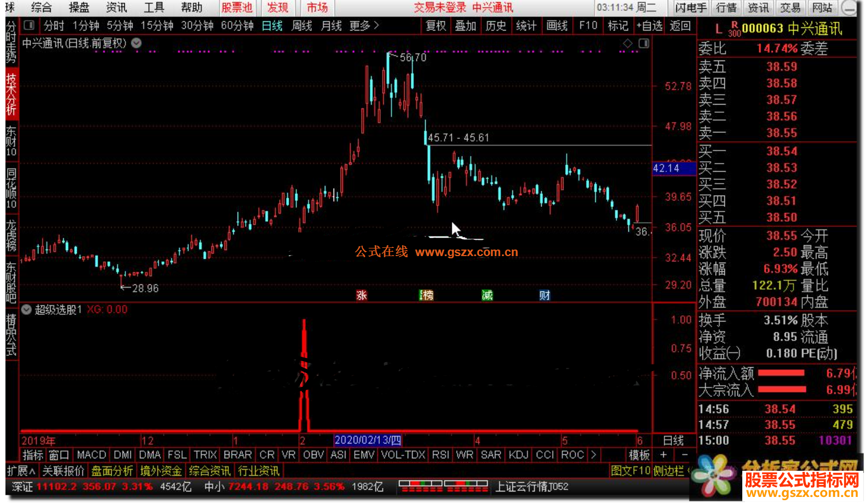Open the 境外资金 bottom tab

(161, 471)
